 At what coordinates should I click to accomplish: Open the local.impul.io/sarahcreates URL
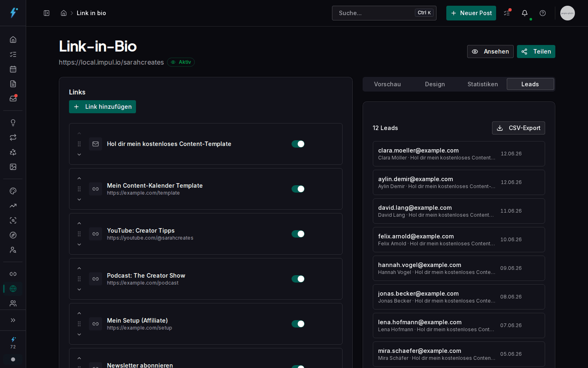(111, 62)
